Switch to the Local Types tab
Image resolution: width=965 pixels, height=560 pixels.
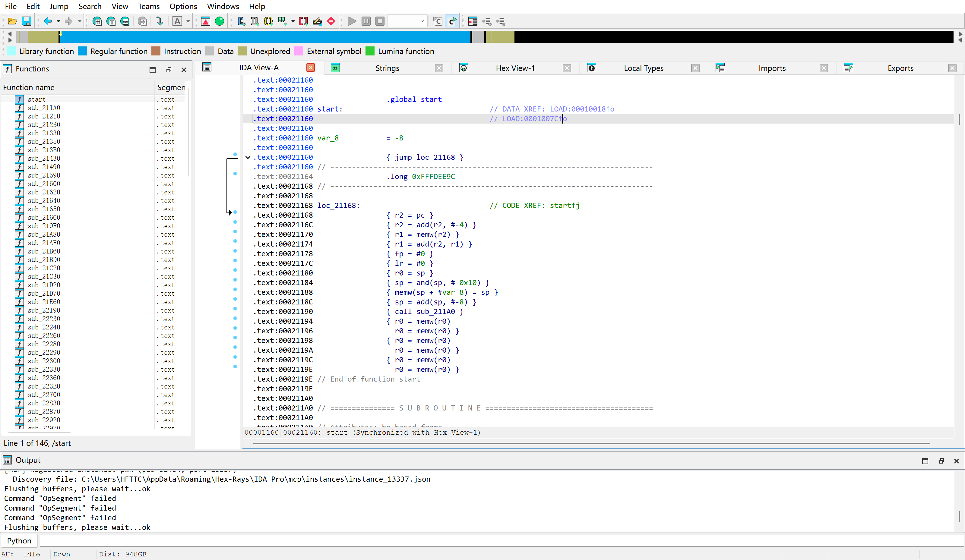click(643, 68)
